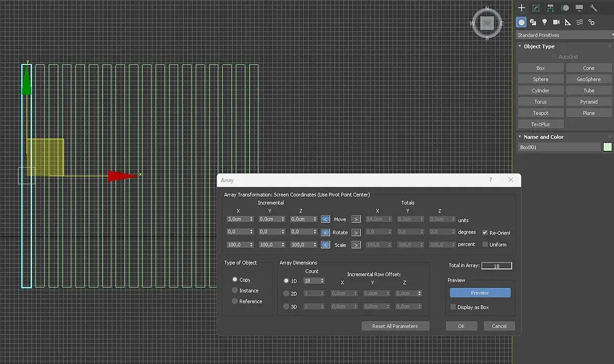Choose the 2D array dimension
Image resolution: width=614 pixels, height=364 pixels.
(x=286, y=293)
